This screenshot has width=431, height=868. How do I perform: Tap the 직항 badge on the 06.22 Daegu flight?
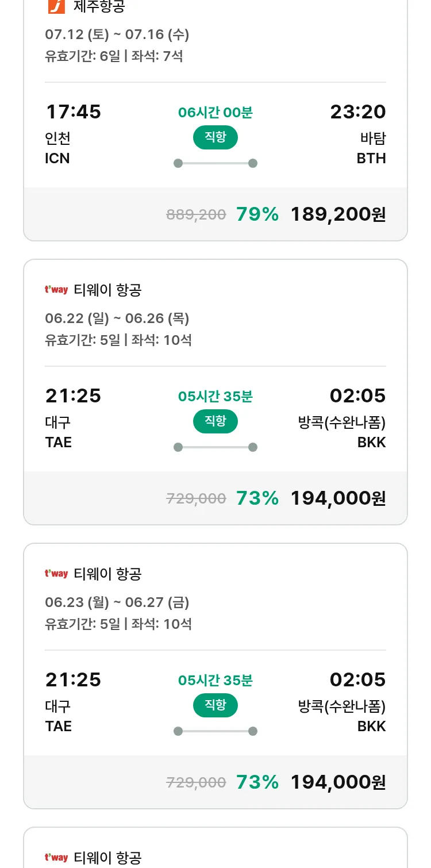click(215, 421)
